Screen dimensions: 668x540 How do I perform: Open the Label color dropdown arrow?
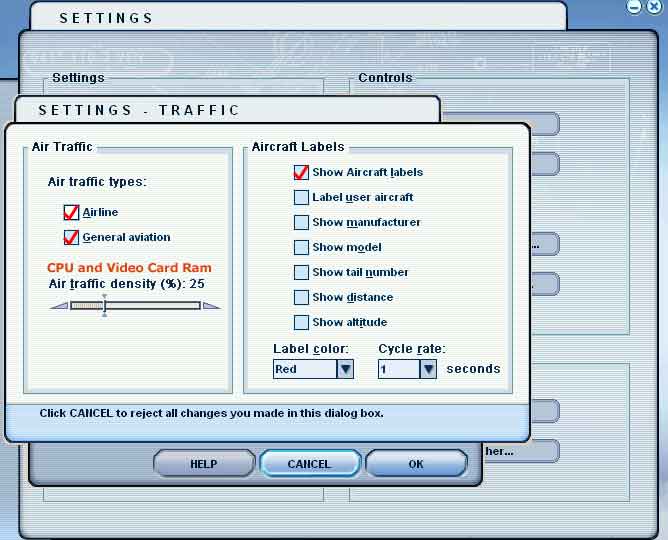point(345,369)
